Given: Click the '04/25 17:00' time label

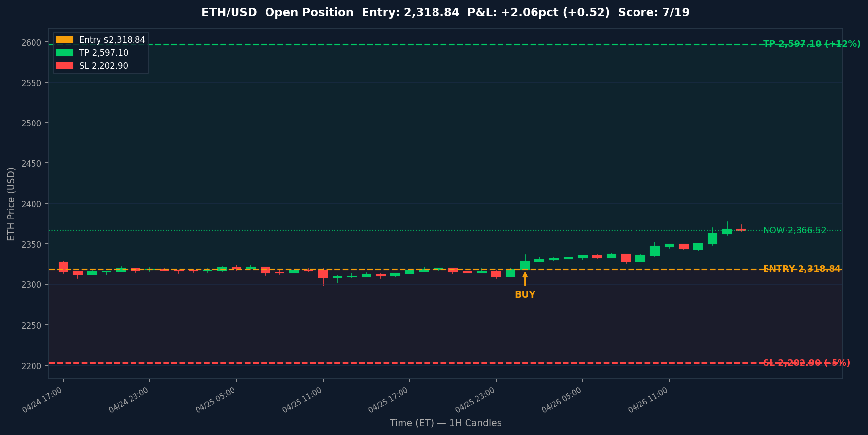Looking at the screenshot, I should click(389, 400).
